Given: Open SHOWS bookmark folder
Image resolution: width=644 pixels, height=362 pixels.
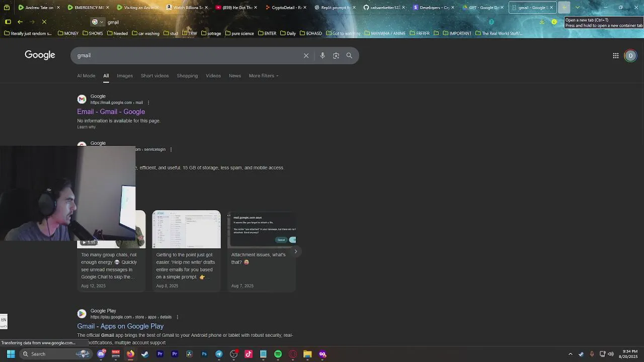Looking at the screenshot, I should [93, 34].
